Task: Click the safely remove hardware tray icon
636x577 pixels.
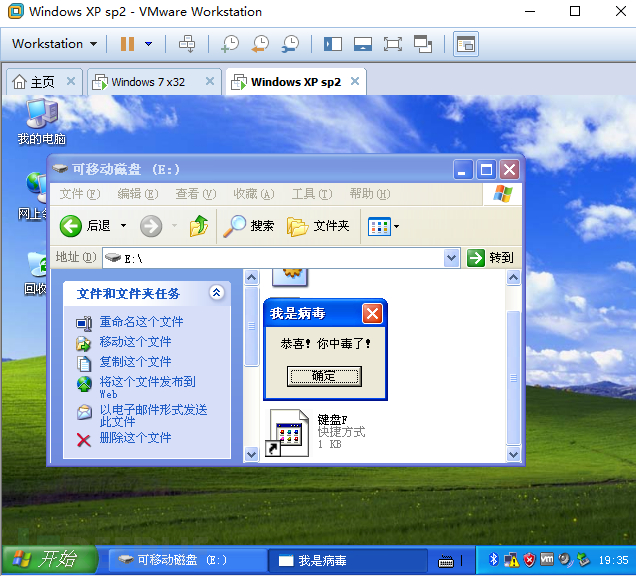Action: pyautogui.click(x=583, y=560)
